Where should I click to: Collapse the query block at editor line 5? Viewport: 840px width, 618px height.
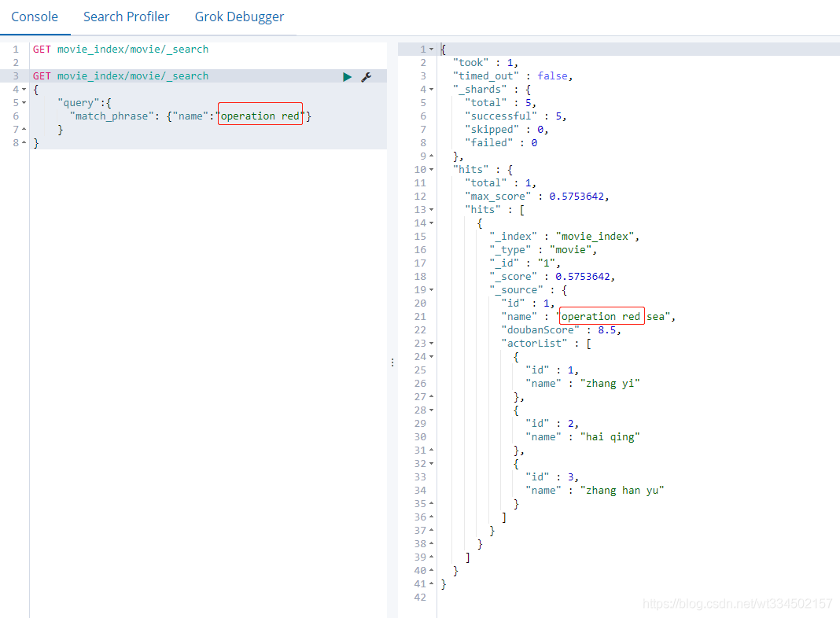point(24,103)
